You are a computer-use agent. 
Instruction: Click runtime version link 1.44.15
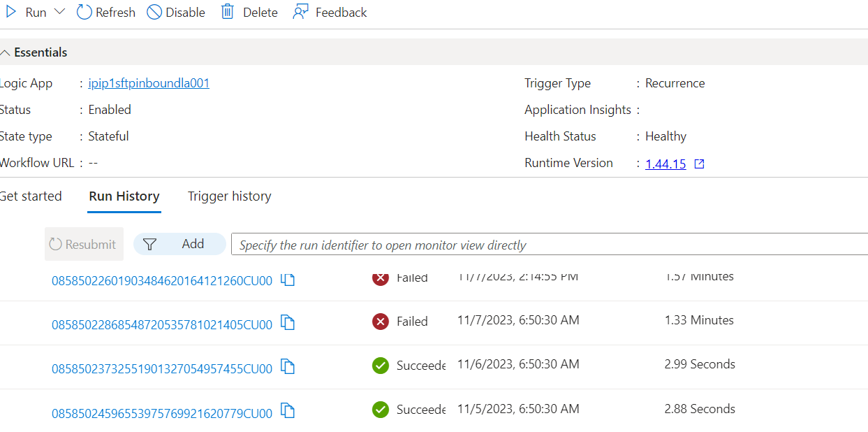[664, 163]
